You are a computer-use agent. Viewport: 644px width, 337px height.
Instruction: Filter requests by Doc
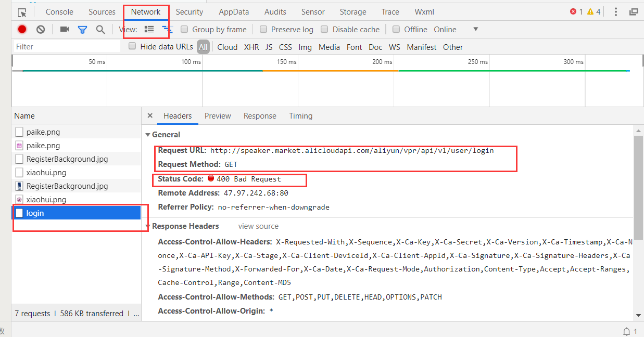[375, 47]
